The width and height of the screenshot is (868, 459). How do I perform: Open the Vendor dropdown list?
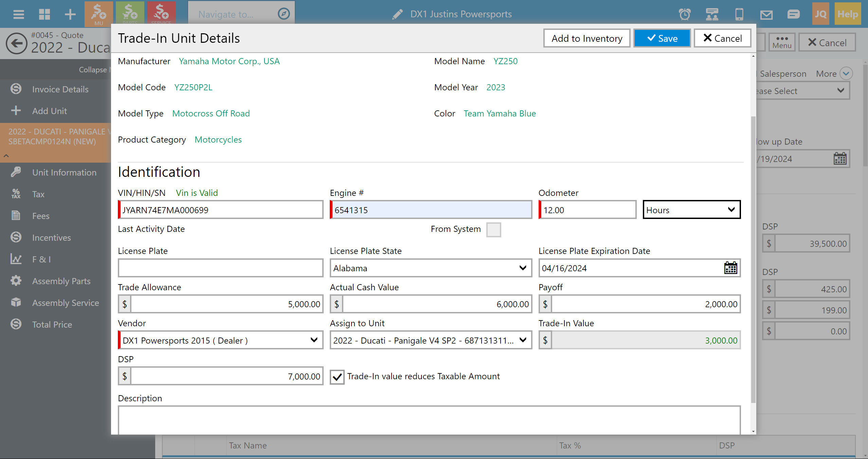(221, 340)
